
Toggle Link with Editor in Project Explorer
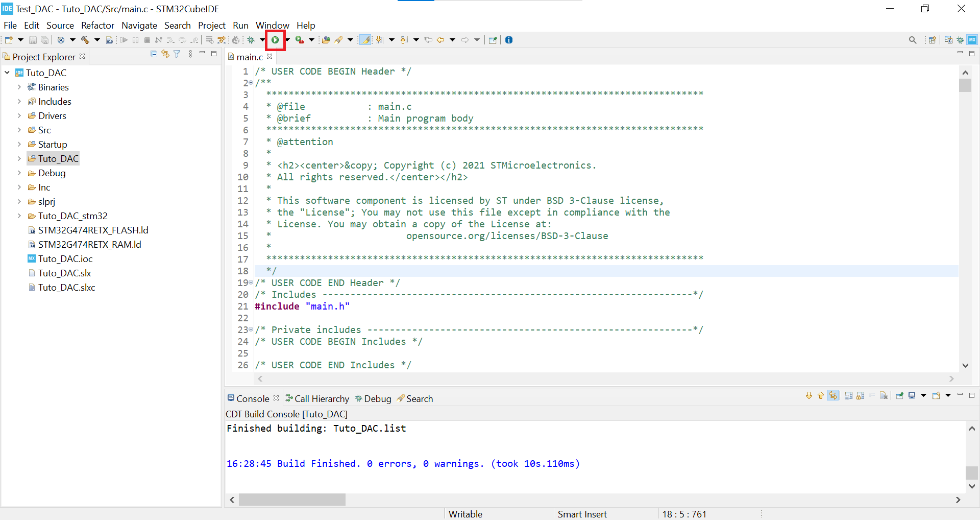click(165, 54)
